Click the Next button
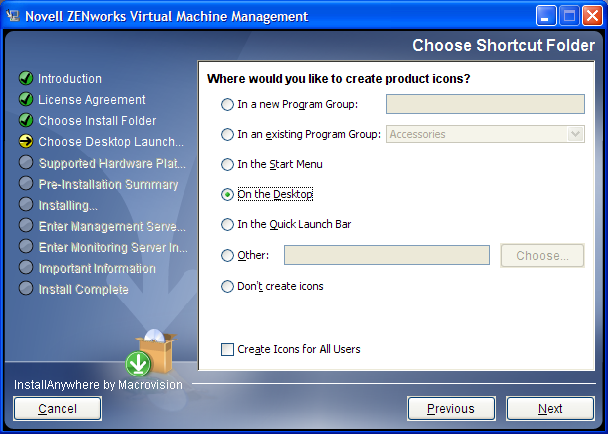The height and width of the screenshot is (434, 608). click(x=550, y=408)
